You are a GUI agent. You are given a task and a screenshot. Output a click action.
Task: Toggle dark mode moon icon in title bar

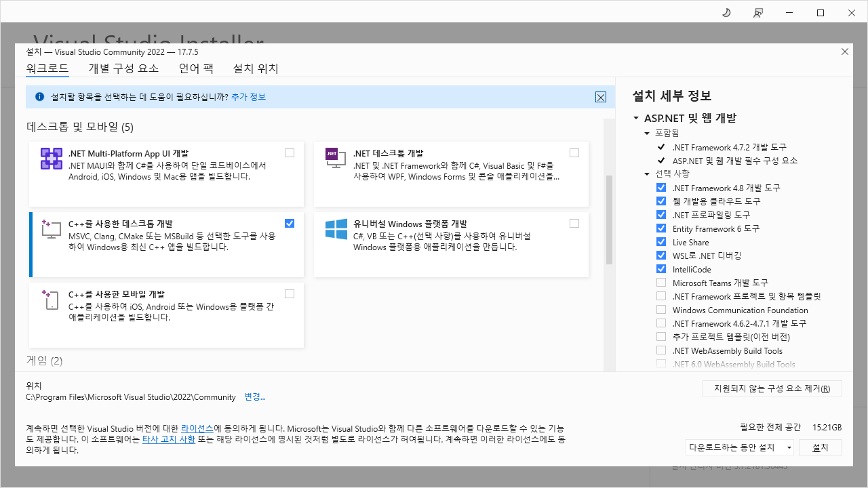pyautogui.click(x=726, y=12)
